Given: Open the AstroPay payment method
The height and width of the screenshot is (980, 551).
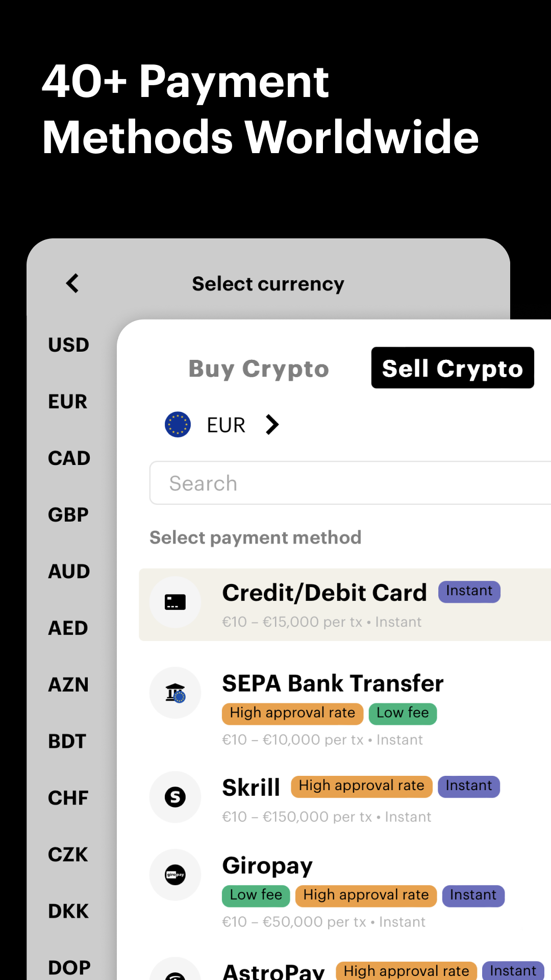Looking at the screenshot, I should click(x=274, y=970).
